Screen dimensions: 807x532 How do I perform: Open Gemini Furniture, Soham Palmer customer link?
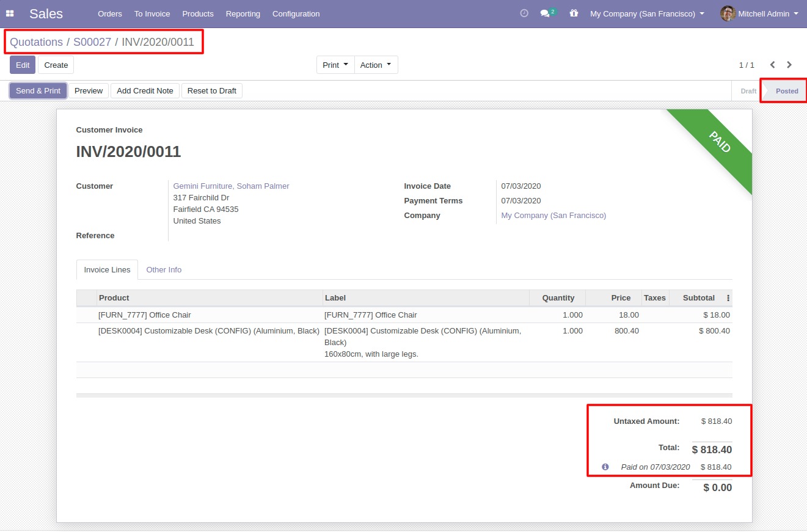coord(231,186)
